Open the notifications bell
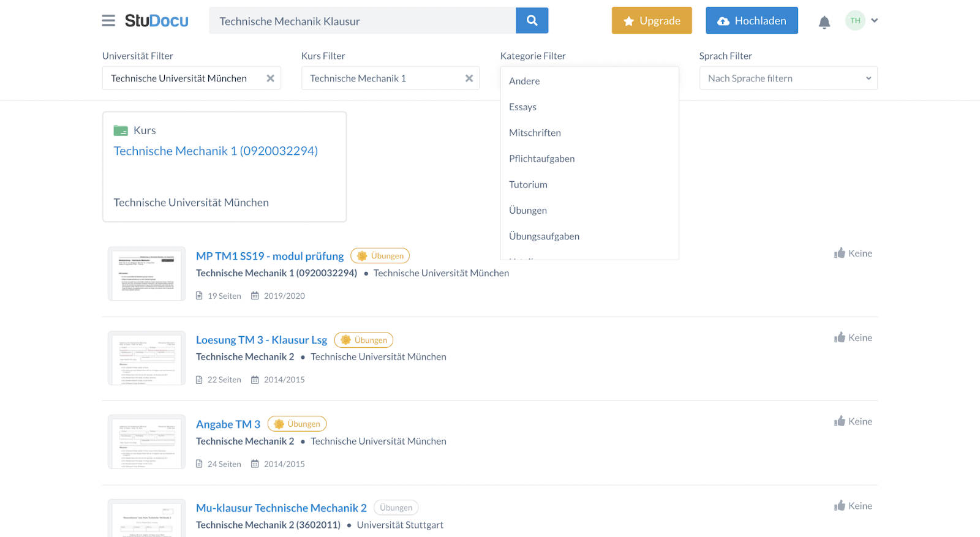 824,23
